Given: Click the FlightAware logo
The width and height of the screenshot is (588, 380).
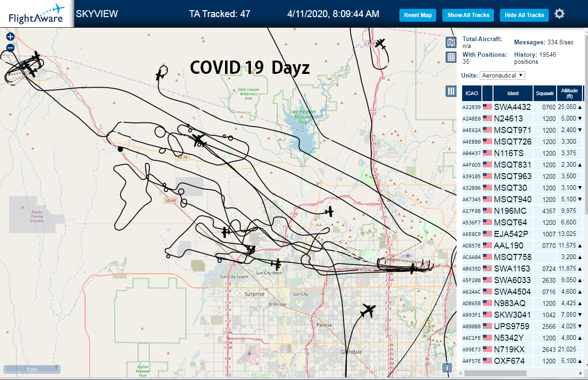Looking at the screenshot, I should [x=37, y=14].
